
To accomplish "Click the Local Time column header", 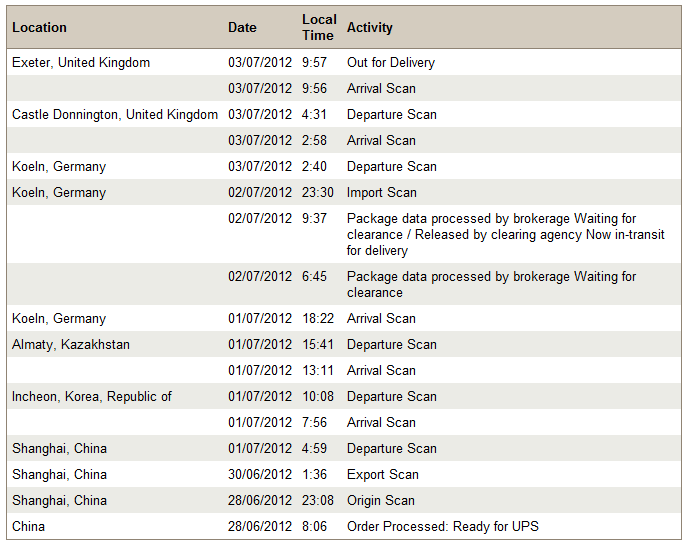I will 319,27.
